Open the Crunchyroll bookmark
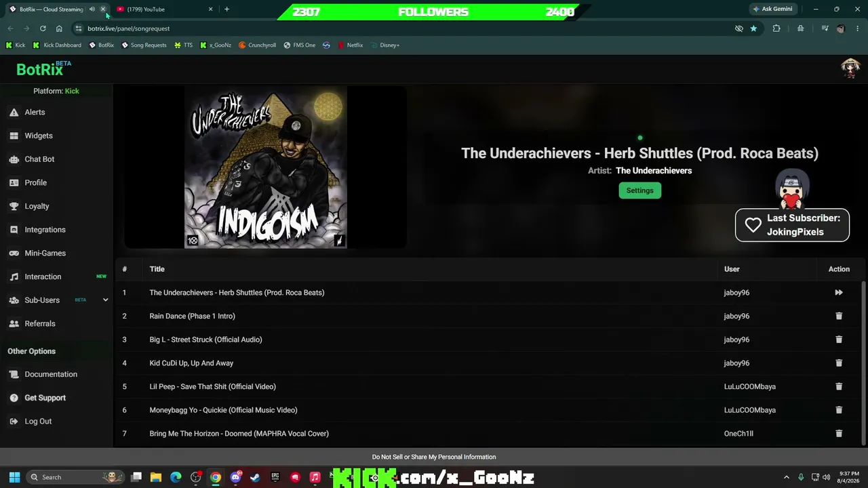This screenshot has width=868, height=488. (257, 45)
